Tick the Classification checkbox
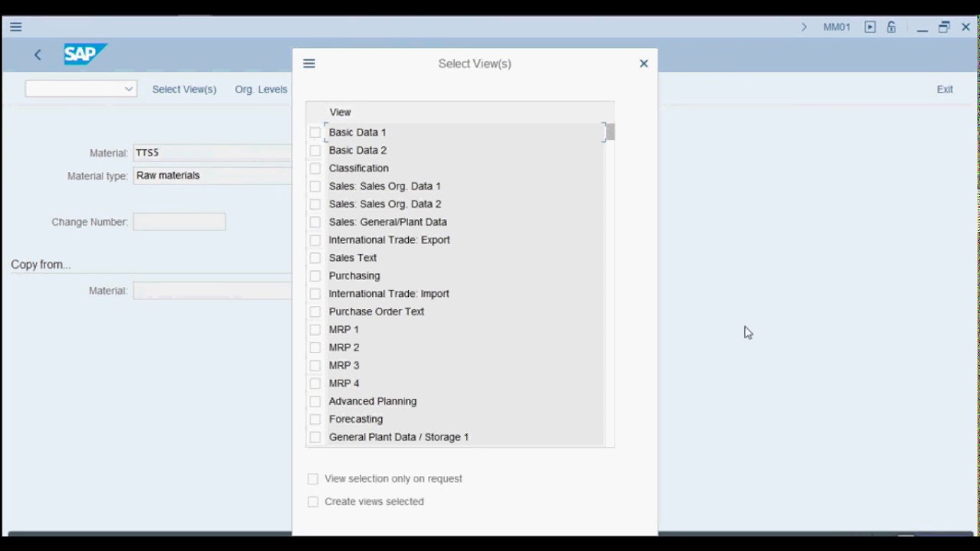The height and width of the screenshot is (551, 980). (x=315, y=168)
